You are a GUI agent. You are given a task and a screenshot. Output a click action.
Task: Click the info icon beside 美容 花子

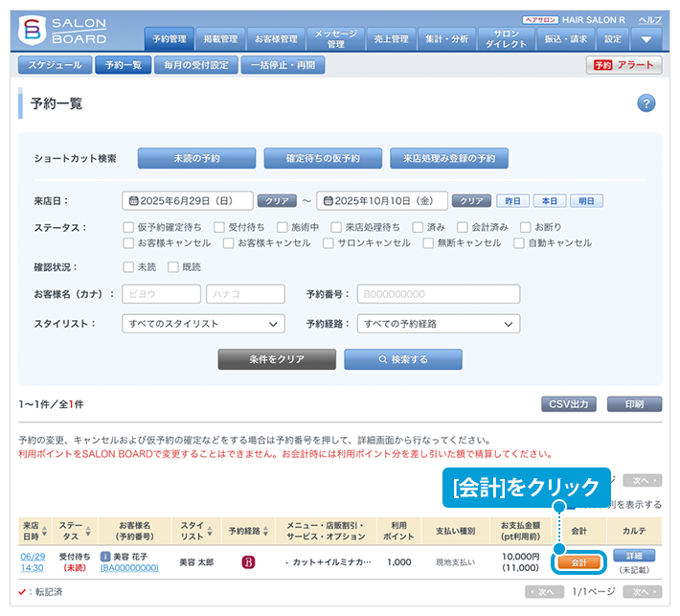[105, 557]
